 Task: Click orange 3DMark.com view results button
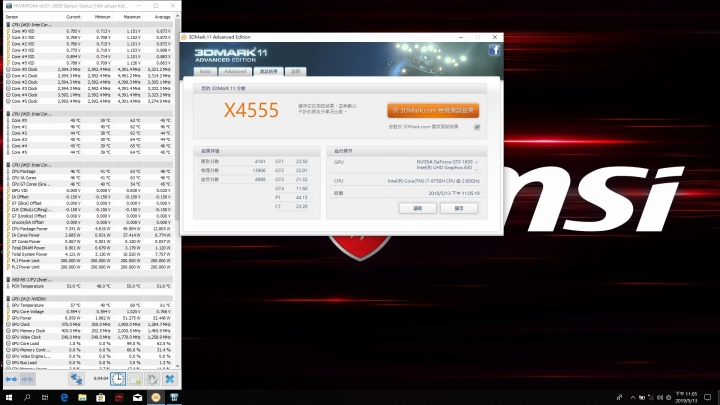pos(433,111)
